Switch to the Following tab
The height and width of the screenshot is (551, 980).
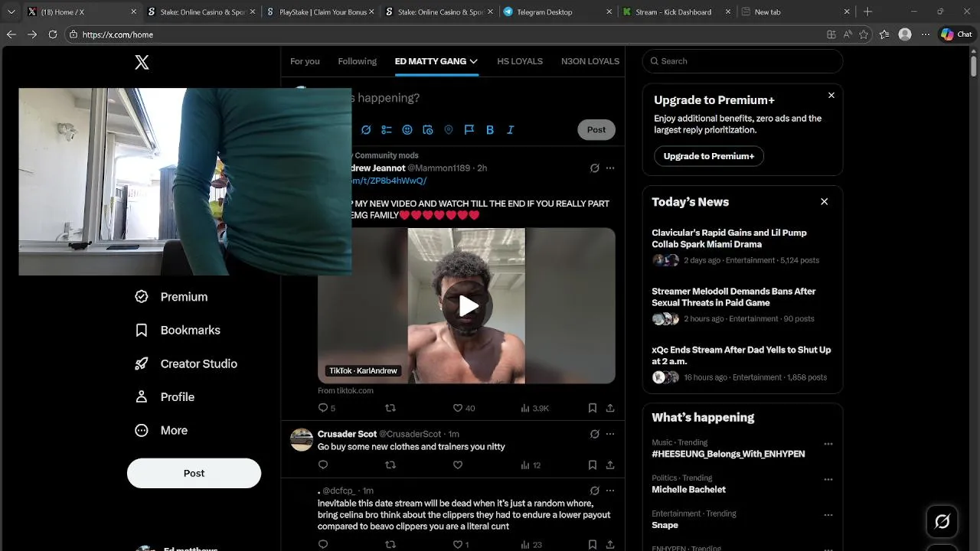[x=358, y=61]
